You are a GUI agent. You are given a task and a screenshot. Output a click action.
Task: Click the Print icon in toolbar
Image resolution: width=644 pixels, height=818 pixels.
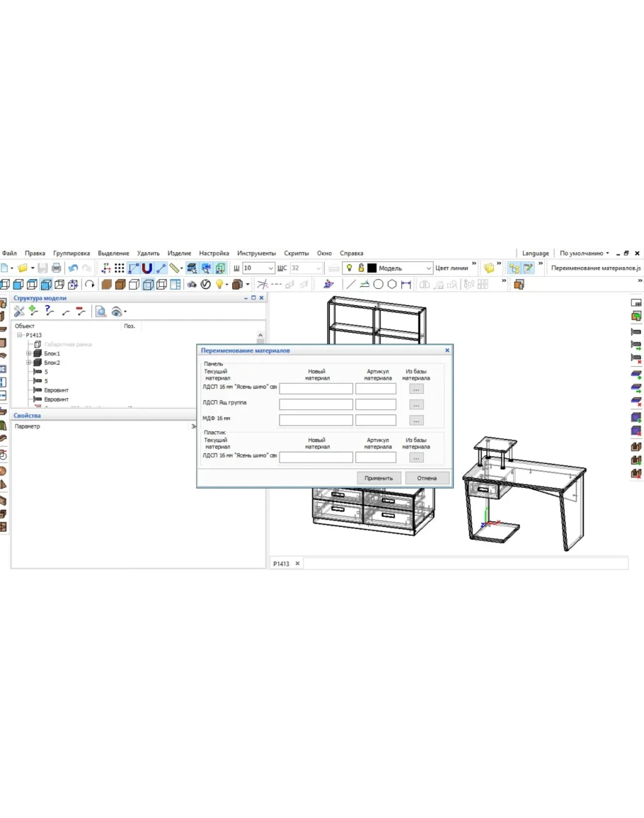(x=56, y=268)
